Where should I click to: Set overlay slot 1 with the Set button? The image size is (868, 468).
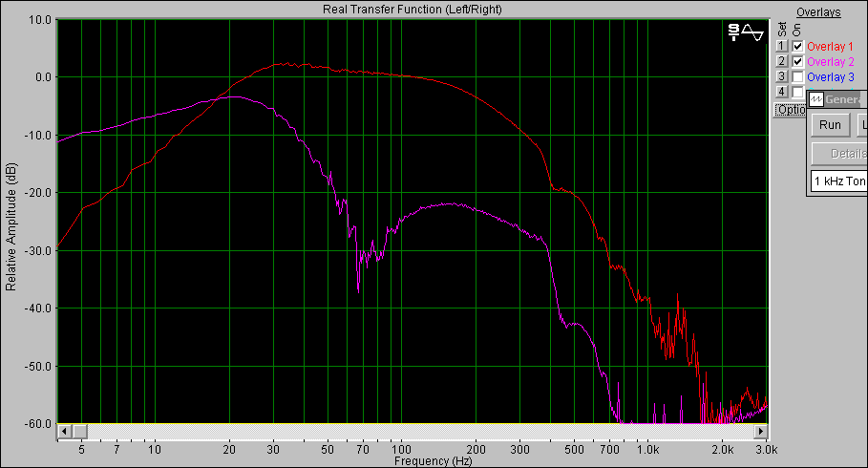click(x=781, y=46)
